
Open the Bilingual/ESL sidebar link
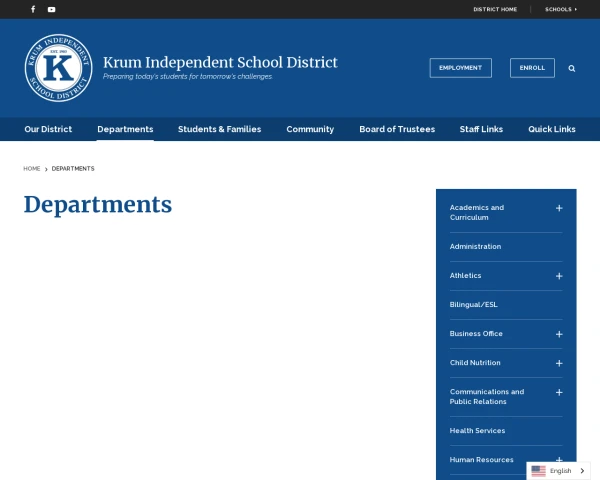click(474, 305)
